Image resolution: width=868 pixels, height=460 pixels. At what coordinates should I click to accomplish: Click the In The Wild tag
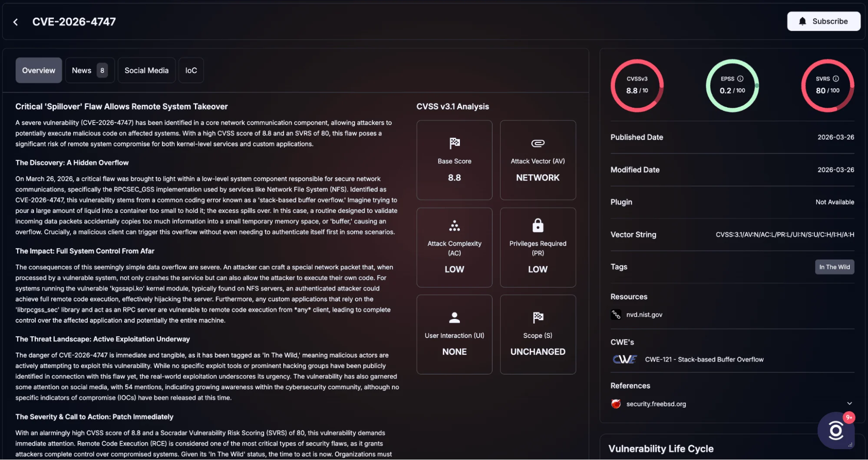(834, 267)
